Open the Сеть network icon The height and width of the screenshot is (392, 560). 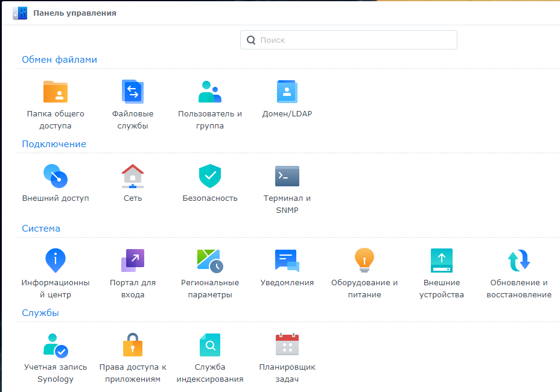click(x=133, y=176)
